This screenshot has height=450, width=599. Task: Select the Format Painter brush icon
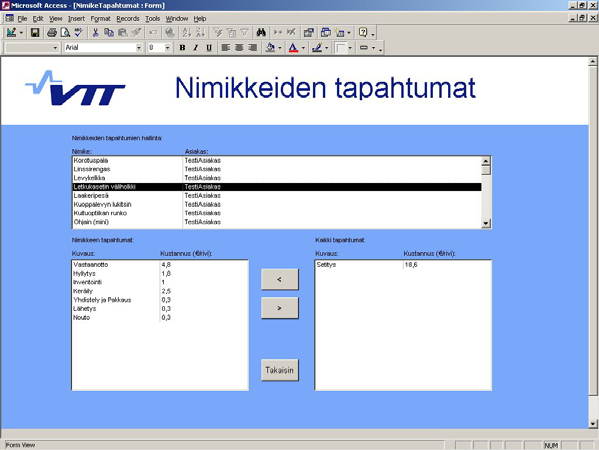pos(136,33)
